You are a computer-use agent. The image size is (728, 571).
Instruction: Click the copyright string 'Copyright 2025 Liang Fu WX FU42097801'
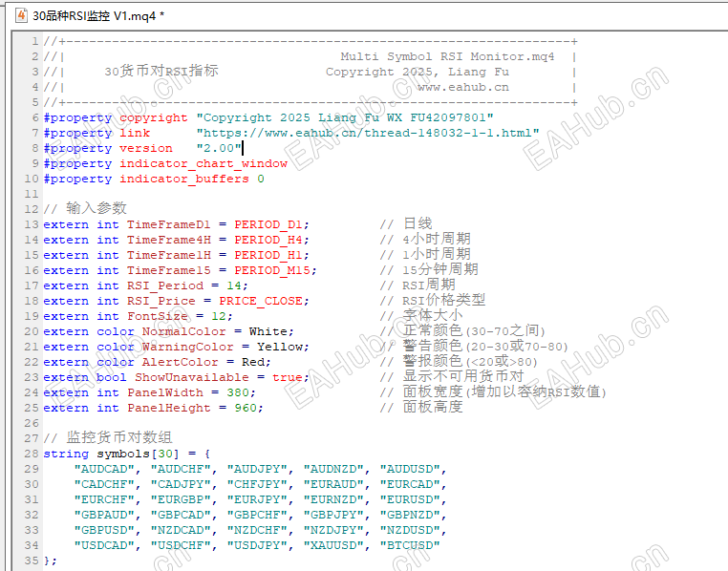tap(345, 117)
